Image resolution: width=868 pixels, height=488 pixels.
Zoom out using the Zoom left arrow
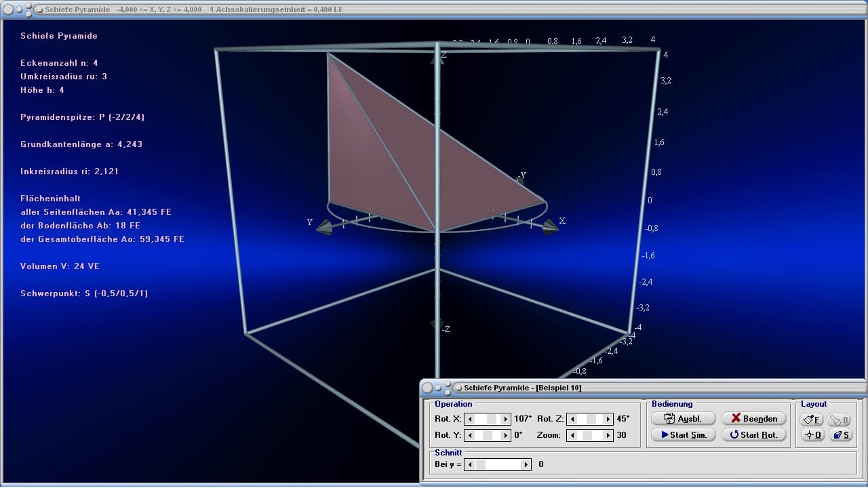(x=572, y=435)
